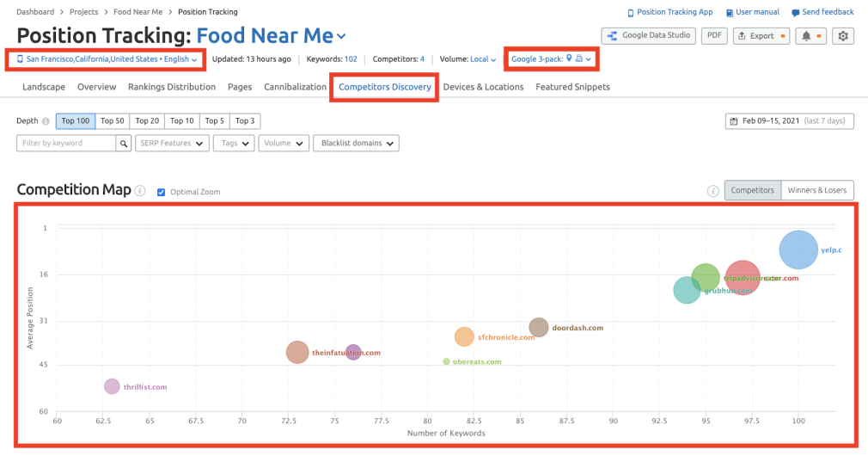This screenshot has height=462, width=868.
Task: Open notification bell alerts
Action: (x=810, y=36)
